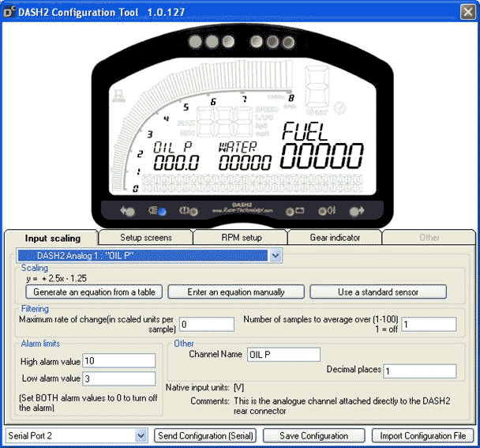Click the left turn indicator light
This screenshot has height=448, width=480.
coord(126,211)
